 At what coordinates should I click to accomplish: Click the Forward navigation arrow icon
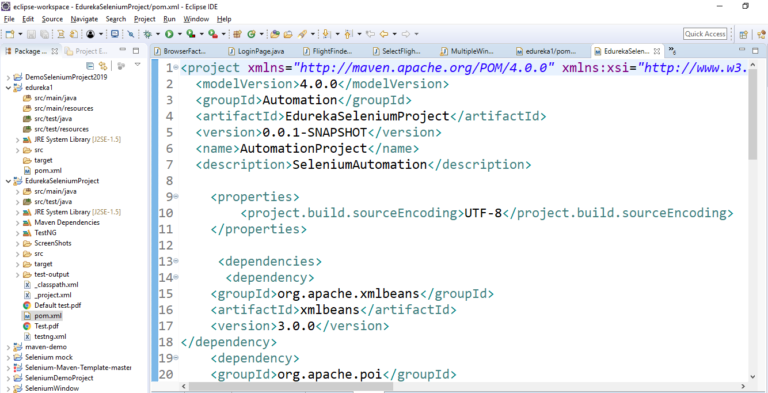point(406,34)
